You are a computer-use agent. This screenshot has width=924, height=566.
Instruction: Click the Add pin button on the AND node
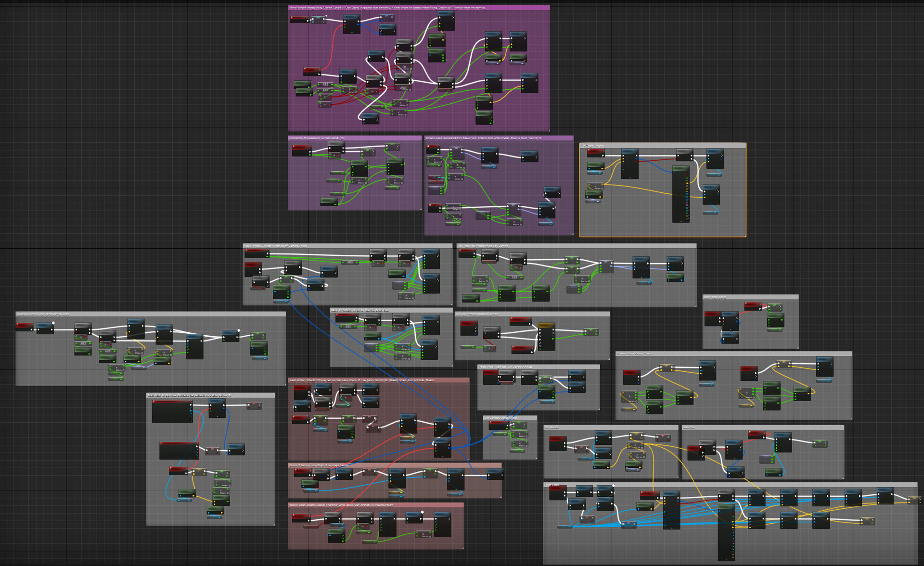[410, 90]
